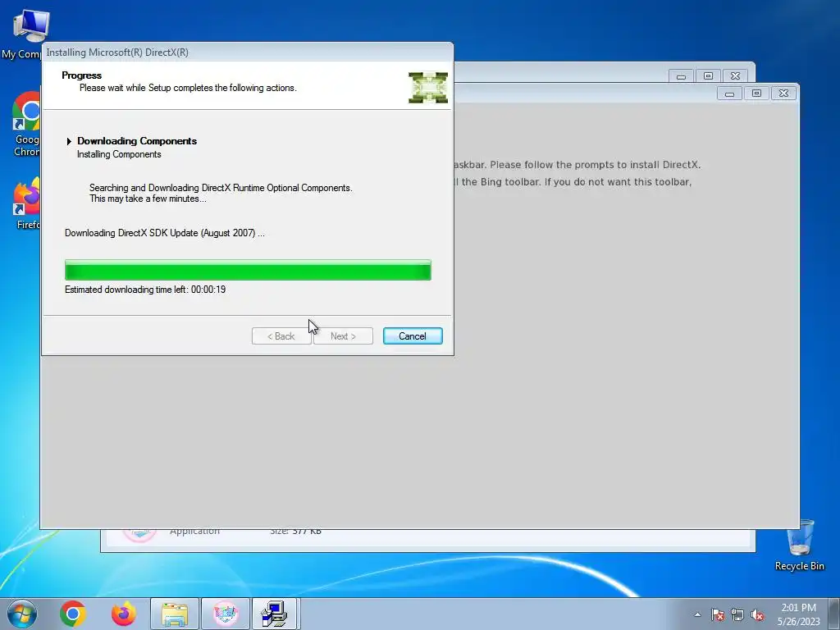This screenshot has width=840, height=630.
Task: Open Windows Explorer from the taskbar
Action: coord(175,614)
